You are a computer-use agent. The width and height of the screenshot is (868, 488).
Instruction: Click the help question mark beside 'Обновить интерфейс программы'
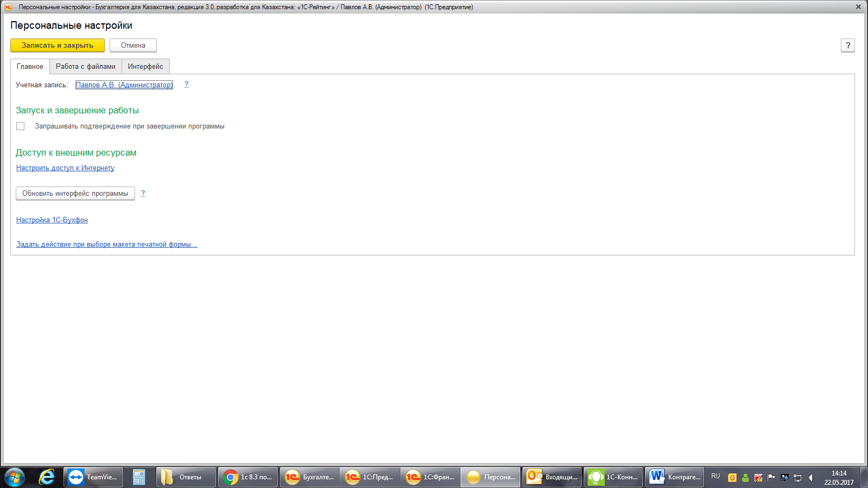(143, 194)
